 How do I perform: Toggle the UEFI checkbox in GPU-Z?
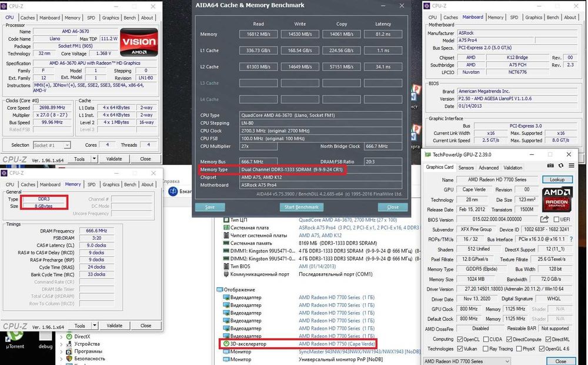[x=556, y=220]
